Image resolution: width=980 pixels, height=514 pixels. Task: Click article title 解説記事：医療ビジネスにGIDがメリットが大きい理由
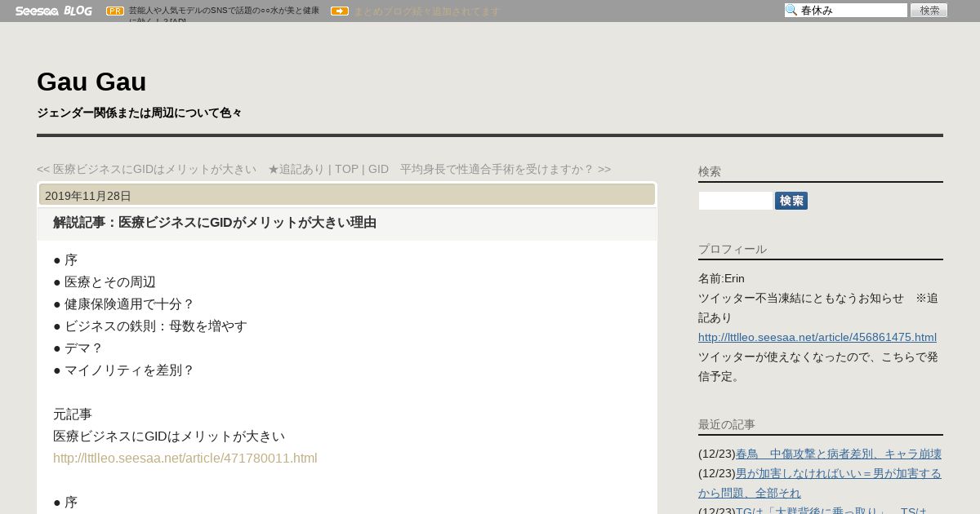[215, 222]
